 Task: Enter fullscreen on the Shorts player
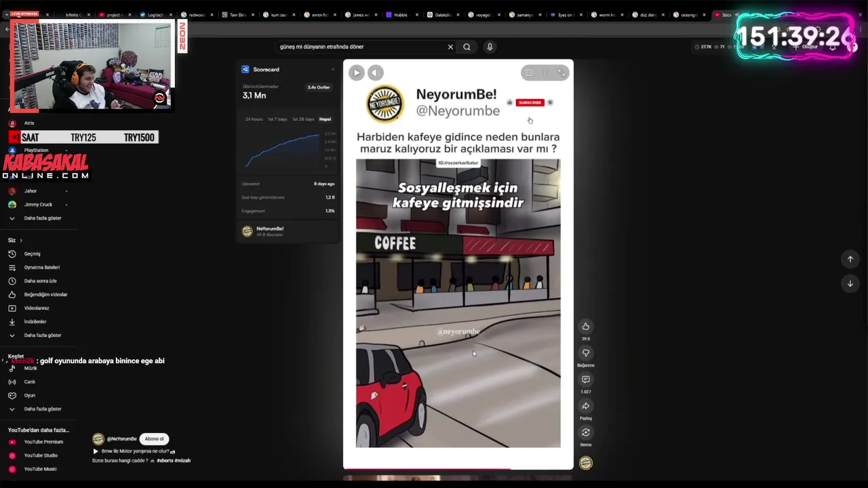(561, 73)
